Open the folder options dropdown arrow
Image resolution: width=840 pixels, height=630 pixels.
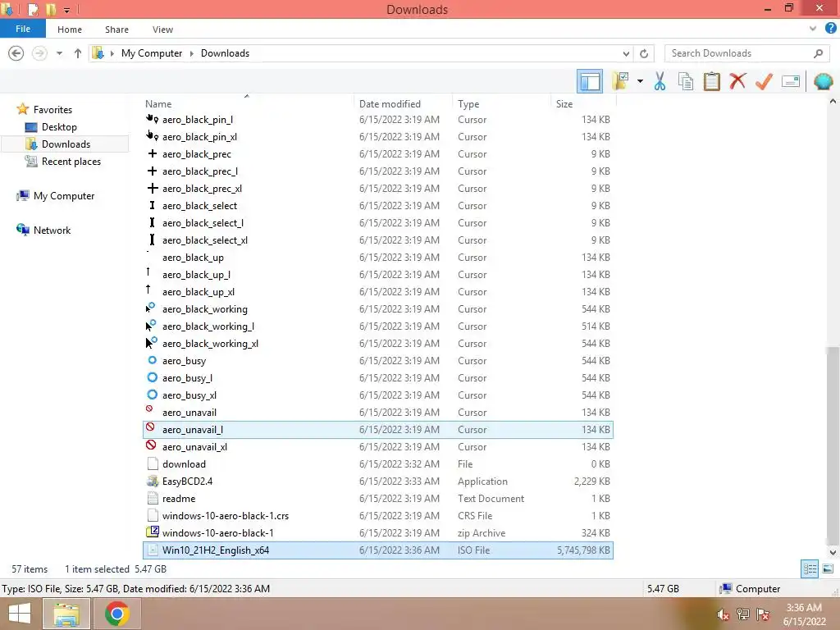[640, 81]
